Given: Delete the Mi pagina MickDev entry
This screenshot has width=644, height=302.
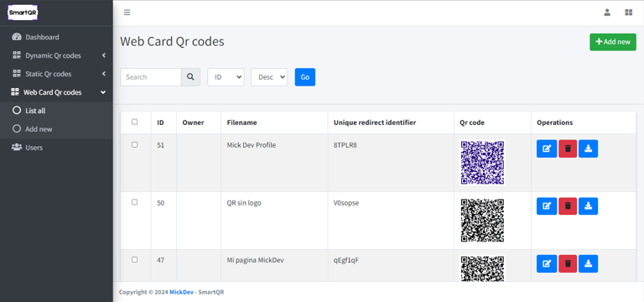Looking at the screenshot, I should pos(568,263).
